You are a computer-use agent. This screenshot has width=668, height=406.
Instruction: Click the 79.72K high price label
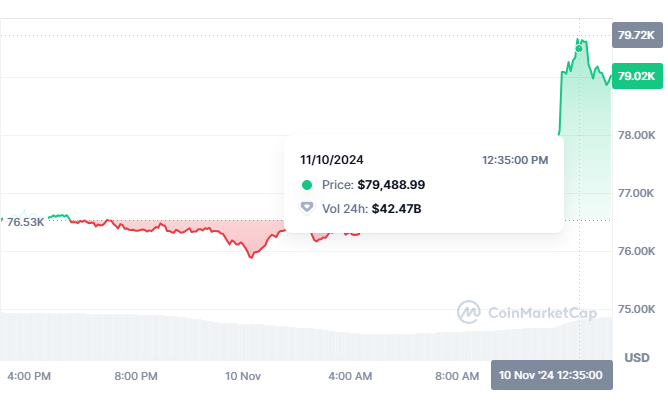point(636,36)
